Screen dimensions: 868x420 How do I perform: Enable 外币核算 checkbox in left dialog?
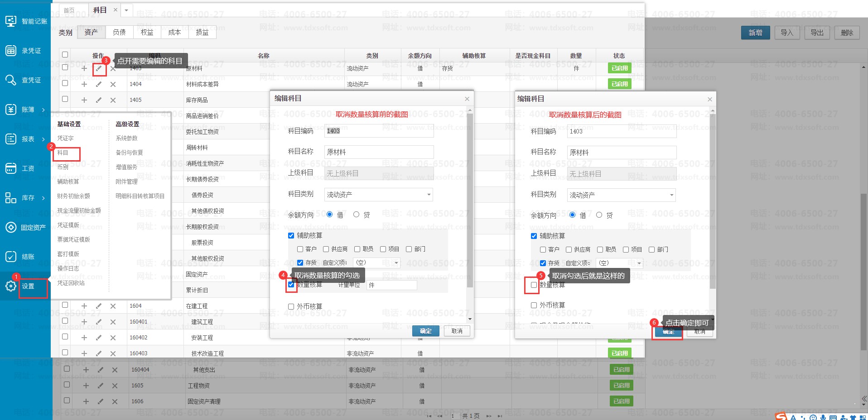(291, 306)
